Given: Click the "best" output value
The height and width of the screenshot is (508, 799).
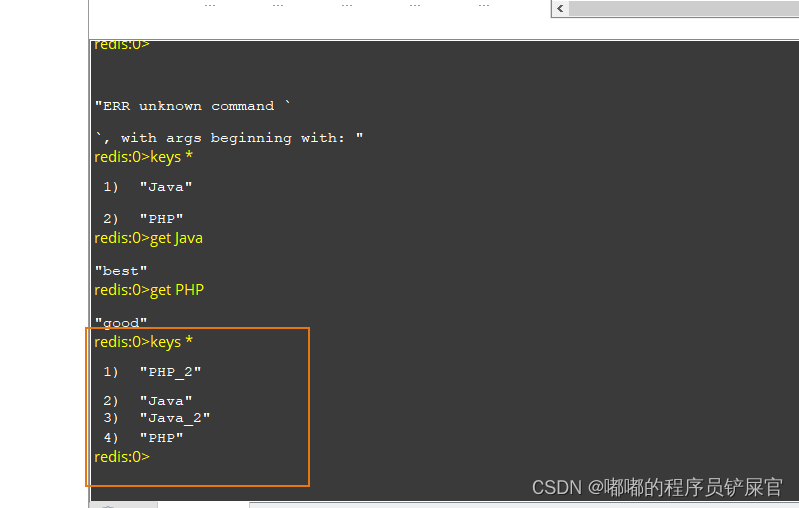Looking at the screenshot, I should coord(121,271).
